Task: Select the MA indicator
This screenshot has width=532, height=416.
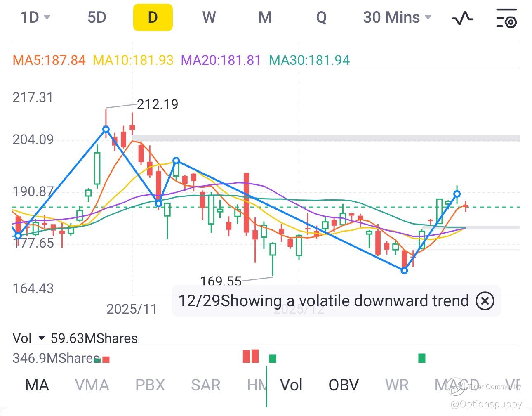Action: point(37,385)
